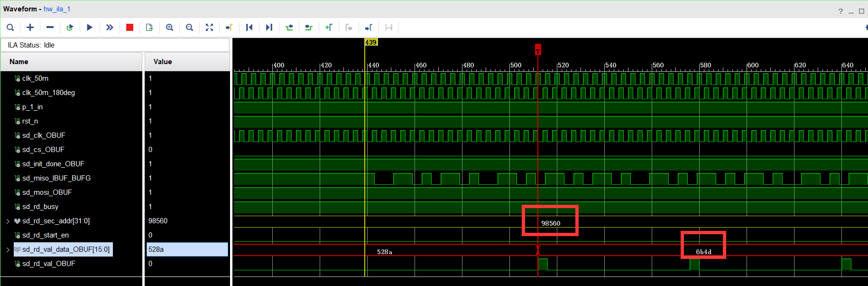868x286 pixels.
Task: Click the greyed previous marker icon
Action: click(x=349, y=28)
